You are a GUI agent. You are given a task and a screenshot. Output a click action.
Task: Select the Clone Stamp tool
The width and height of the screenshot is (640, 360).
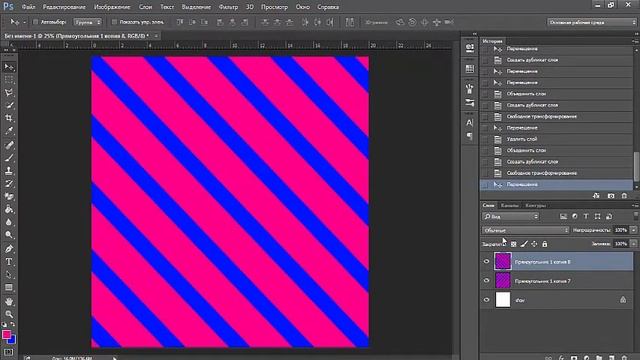pyautogui.click(x=9, y=171)
